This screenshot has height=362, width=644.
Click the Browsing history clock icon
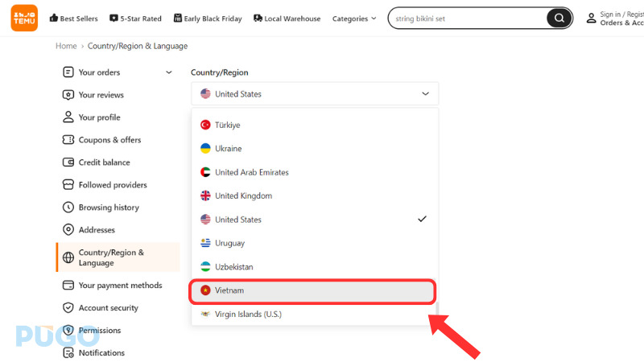[x=68, y=208]
